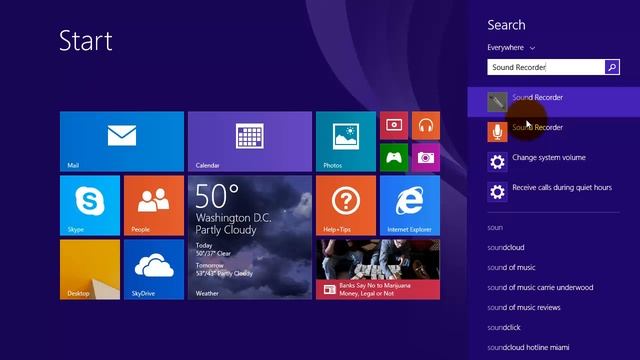This screenshot has width=640, height=360.
Task: Choose the 'soundcloud' search suggestion
Action: pyautogui.click(x=506, y=247)
